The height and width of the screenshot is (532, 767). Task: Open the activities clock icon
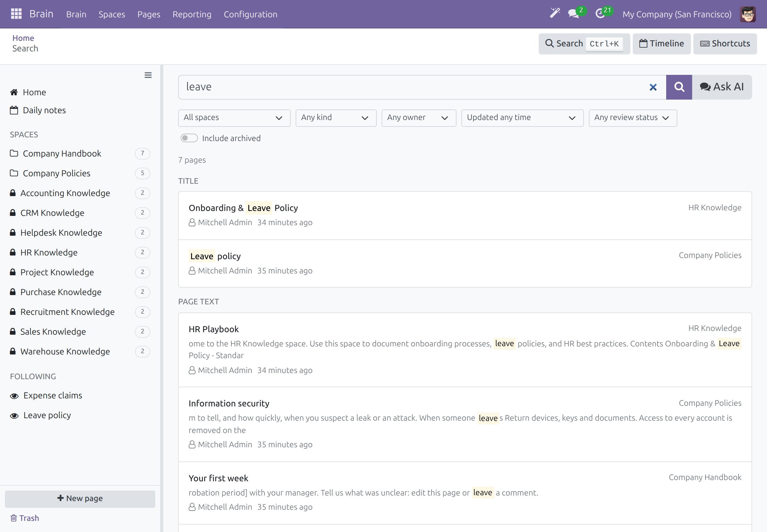pyautogui.click(x=600, y=14)
